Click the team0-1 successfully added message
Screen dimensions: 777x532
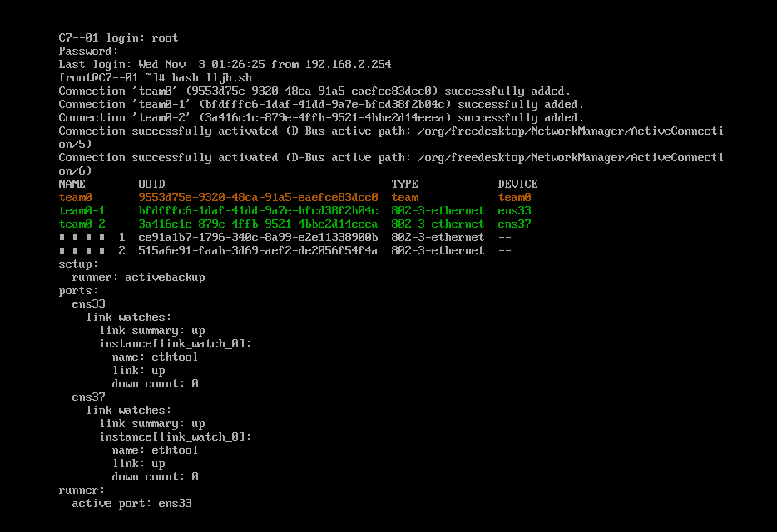(321, 105)
